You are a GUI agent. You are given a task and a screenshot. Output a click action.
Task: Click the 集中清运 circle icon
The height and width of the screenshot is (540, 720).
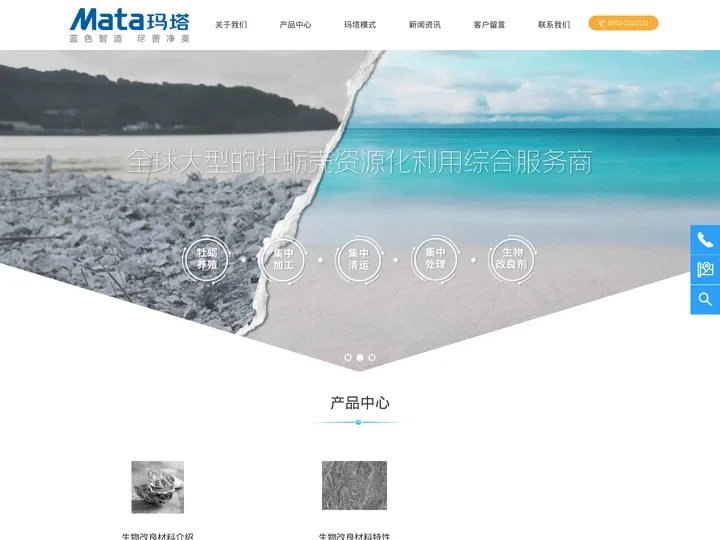click(358, 259)
